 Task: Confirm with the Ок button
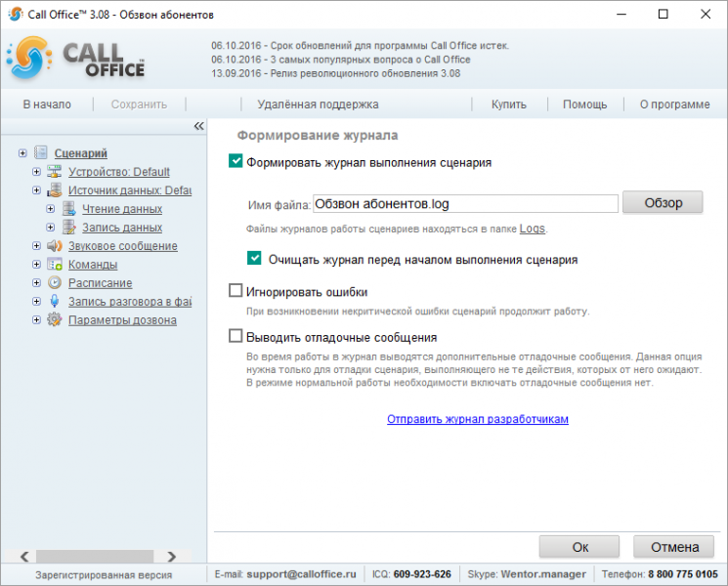point(579,547)
